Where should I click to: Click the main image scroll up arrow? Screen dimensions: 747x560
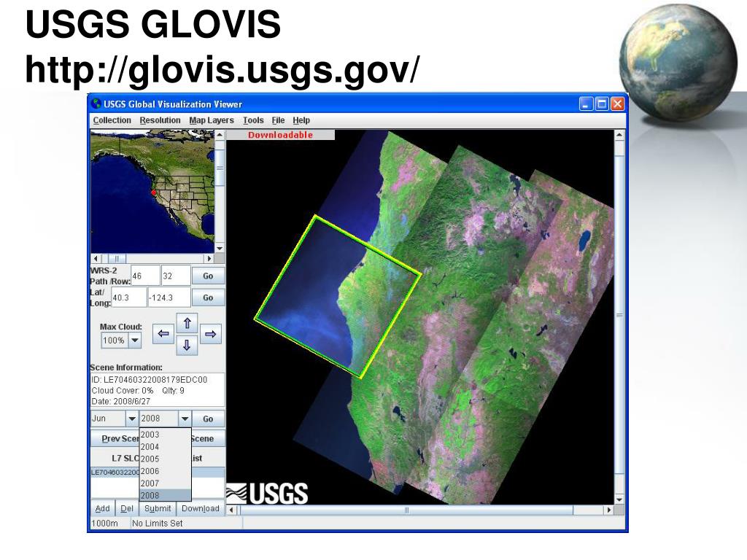tap(619, 135)
